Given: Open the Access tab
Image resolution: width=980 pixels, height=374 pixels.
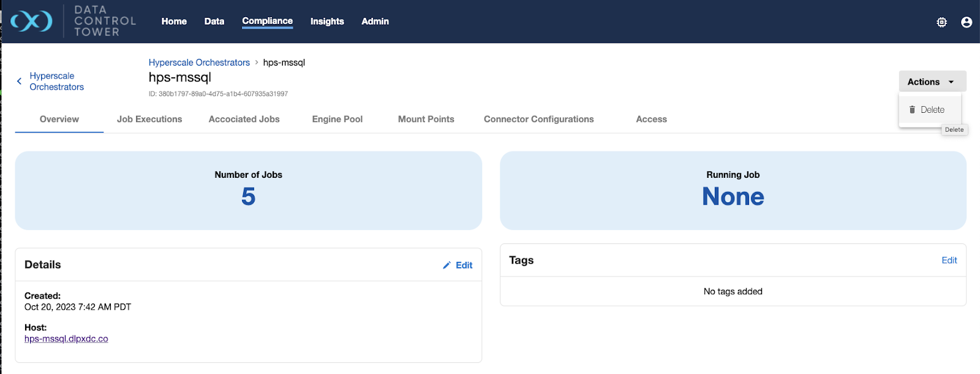Looking at the screenshot, I should (x=651, y=119).
